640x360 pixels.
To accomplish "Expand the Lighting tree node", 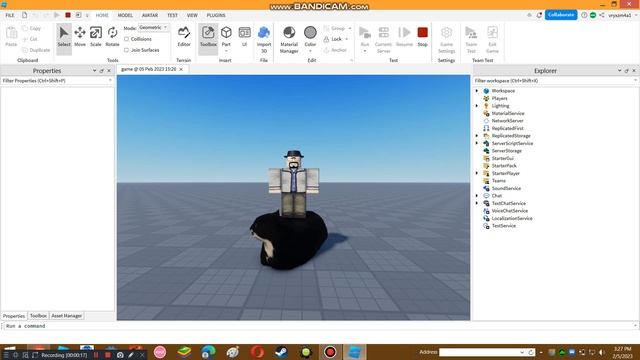I will (x=477, y=106).
